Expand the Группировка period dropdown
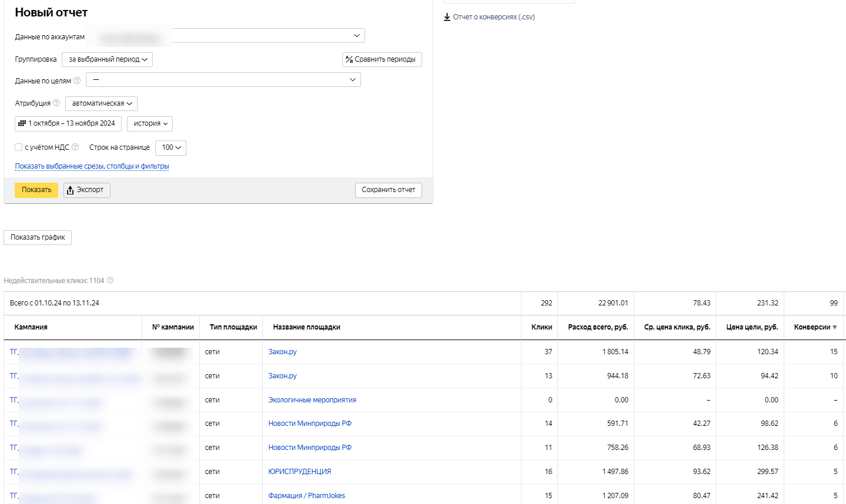 (x=107, y=59)
